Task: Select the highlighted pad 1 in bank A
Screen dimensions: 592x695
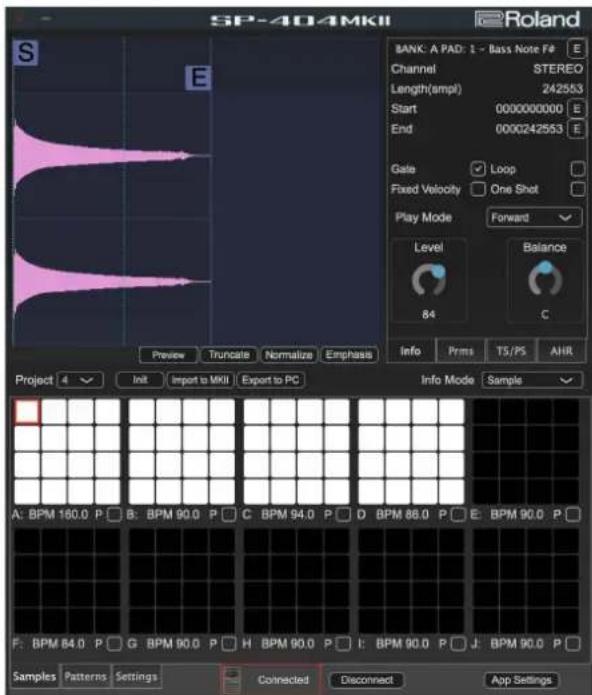Action: tap(27, 412)
